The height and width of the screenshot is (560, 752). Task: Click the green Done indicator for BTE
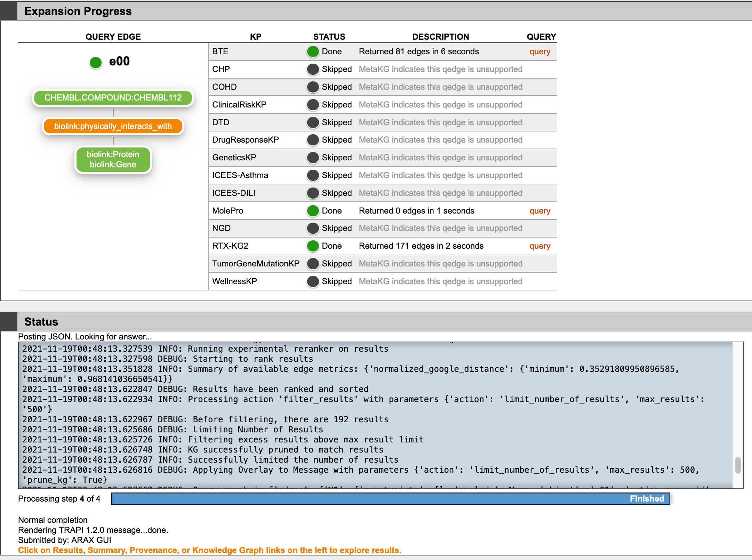coord(313,51)
